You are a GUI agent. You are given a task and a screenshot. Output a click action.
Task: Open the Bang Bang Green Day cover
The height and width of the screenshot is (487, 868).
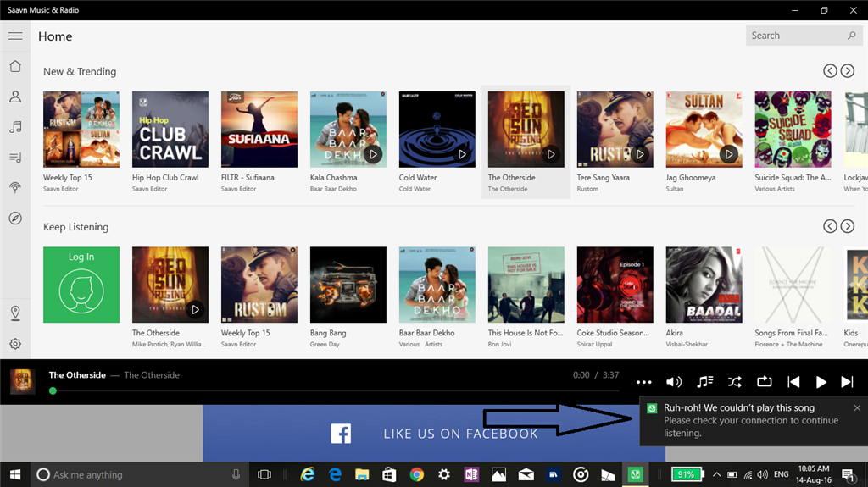[x=348, y=285]
